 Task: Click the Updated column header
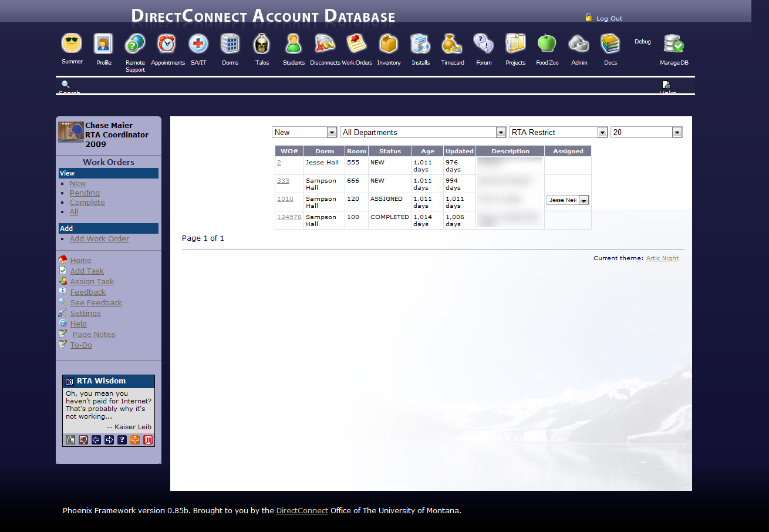460,151
